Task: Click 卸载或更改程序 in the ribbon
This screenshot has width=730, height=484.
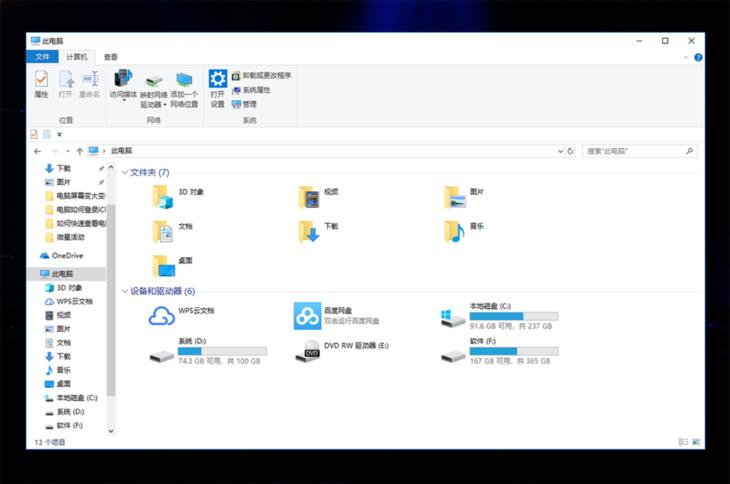Action: click(x=262, y=75)
